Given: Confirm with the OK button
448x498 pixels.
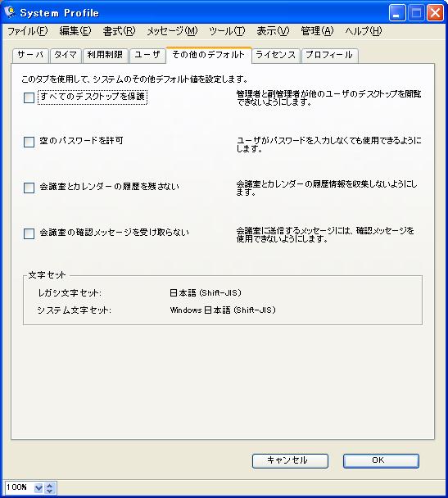Looking at the screenshot, I should [x=381, y=460].
